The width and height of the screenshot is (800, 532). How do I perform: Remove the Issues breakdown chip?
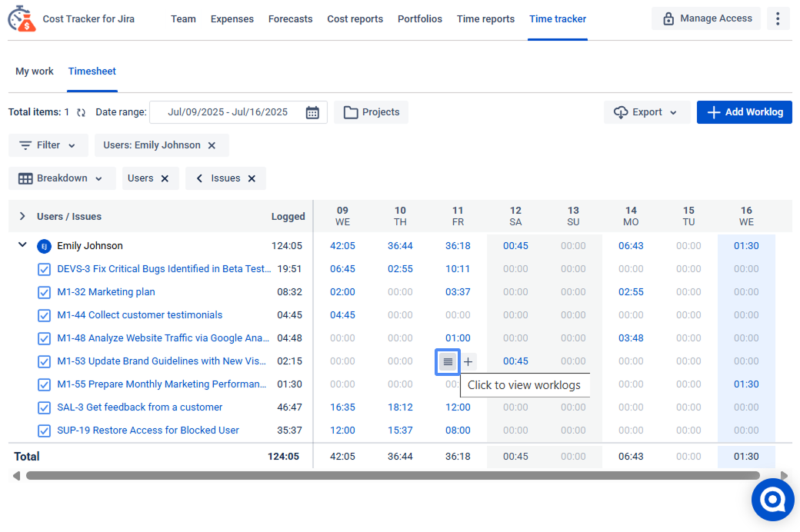pyautogui.click(x=252, y=178)
